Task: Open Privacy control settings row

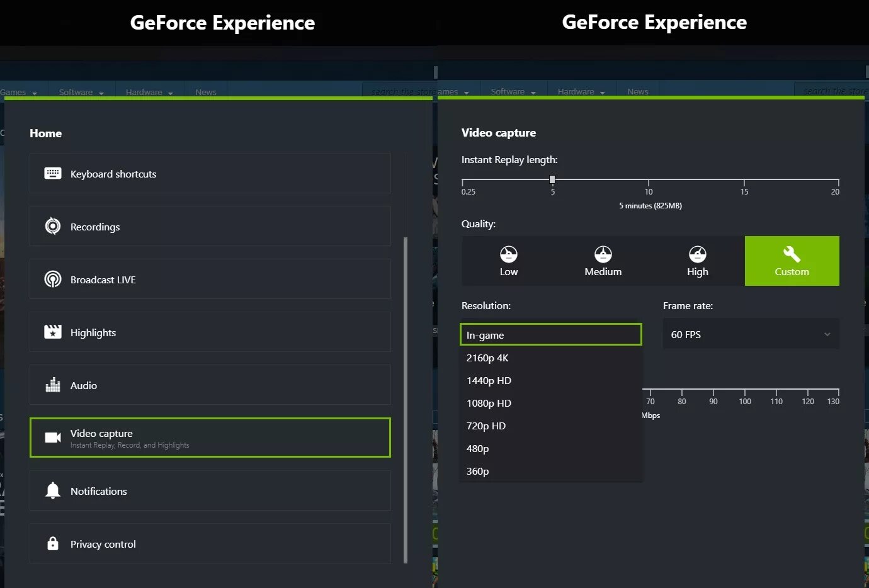Action: 210,543
